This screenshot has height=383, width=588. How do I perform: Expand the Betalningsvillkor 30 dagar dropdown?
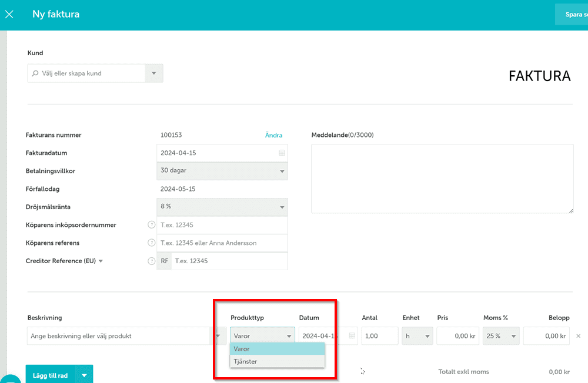(282, 172)
